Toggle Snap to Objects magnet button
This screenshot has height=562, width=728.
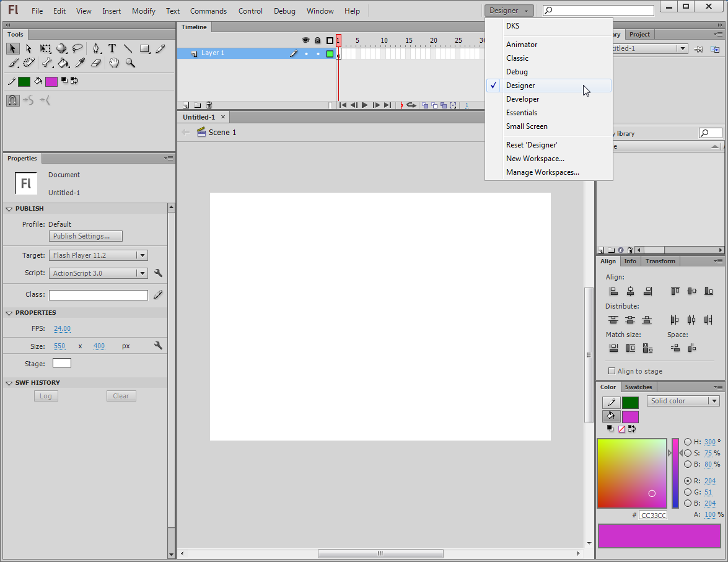pos(13,100)
